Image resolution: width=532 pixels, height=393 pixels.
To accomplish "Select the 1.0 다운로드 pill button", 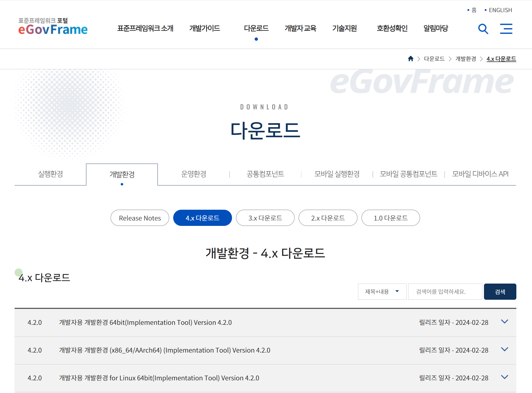I will pyautogui.click(x=391, y=218).
